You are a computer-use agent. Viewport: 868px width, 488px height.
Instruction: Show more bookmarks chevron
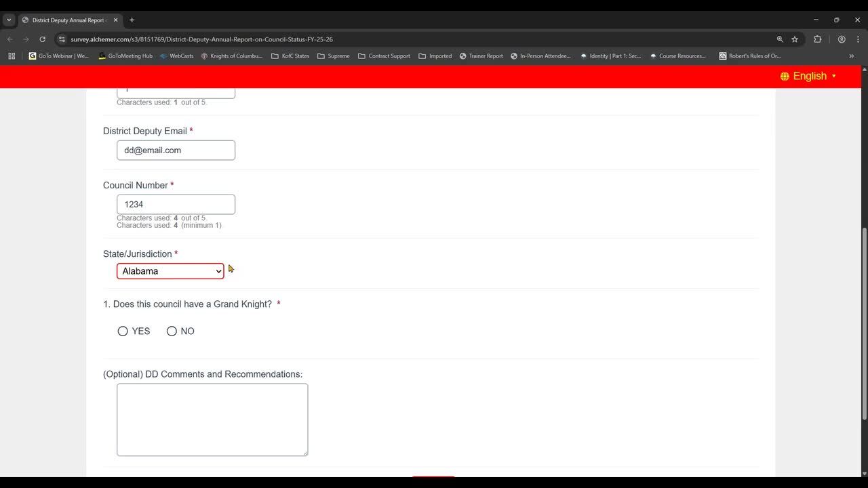point(852,56)
